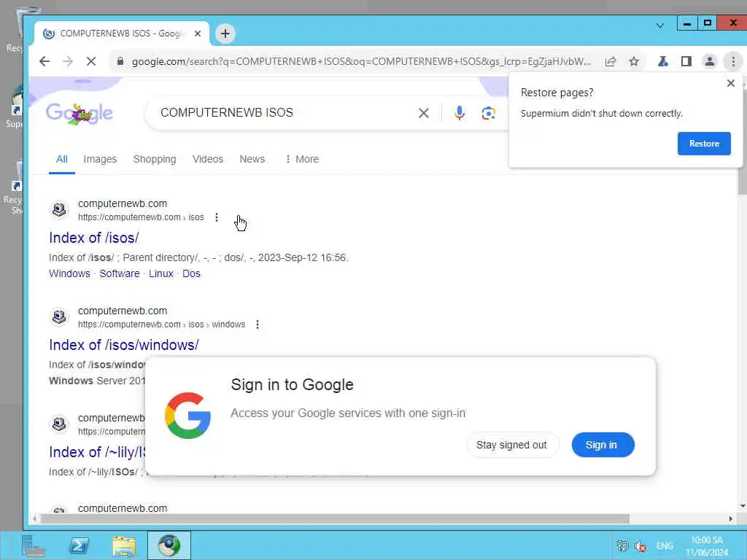Screen dimensions: 747x560
Task: Expand the tab search chevron
Action: tap(659, 26)
